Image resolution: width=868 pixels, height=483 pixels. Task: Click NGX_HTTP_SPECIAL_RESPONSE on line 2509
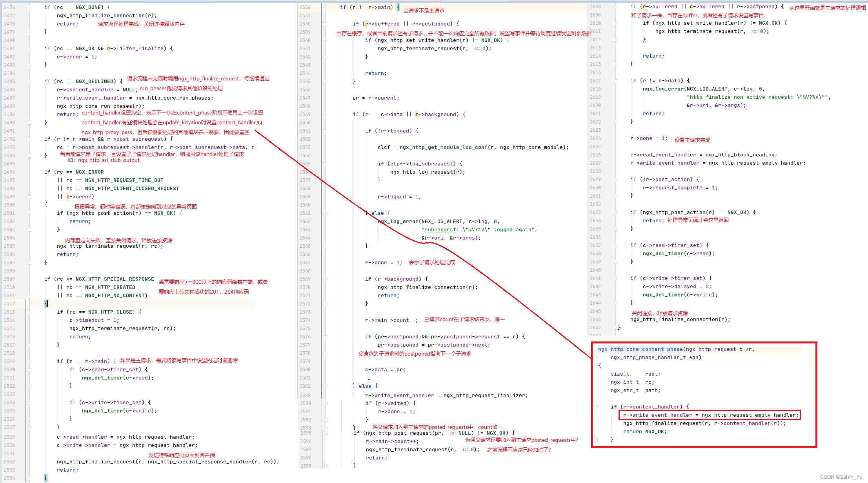115,279
